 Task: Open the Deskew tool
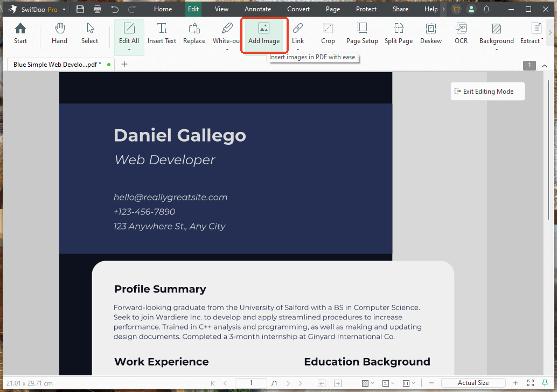(430, 34)
